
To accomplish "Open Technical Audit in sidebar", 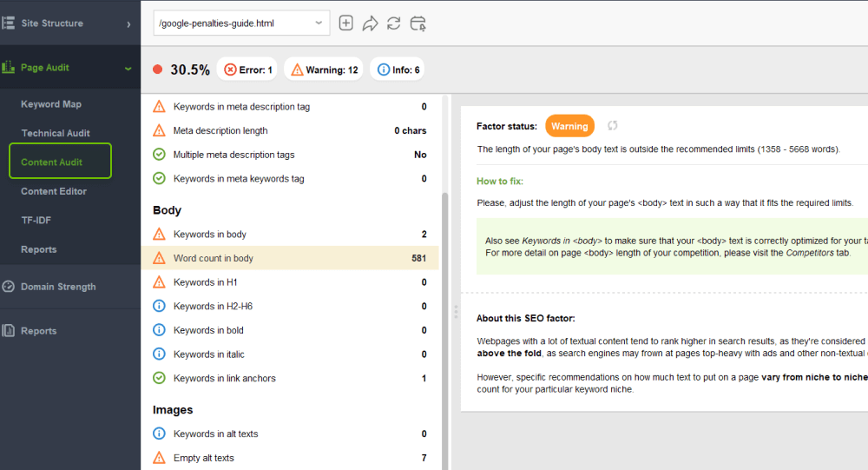I will click(x=56, y=133).
